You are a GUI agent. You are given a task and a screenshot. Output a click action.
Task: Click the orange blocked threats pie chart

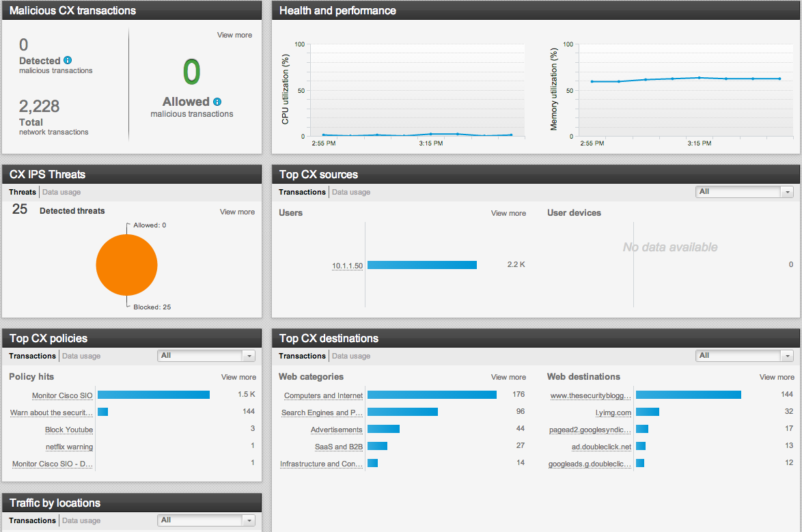pyautogui.click(x=126, y=265)
